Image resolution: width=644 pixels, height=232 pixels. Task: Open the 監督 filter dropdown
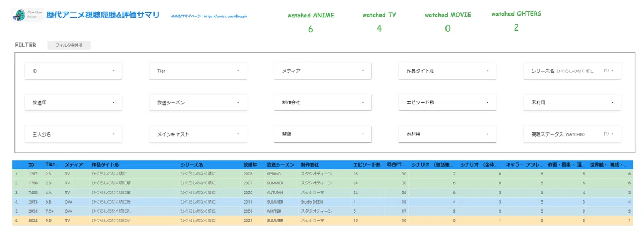coord(323,134)
